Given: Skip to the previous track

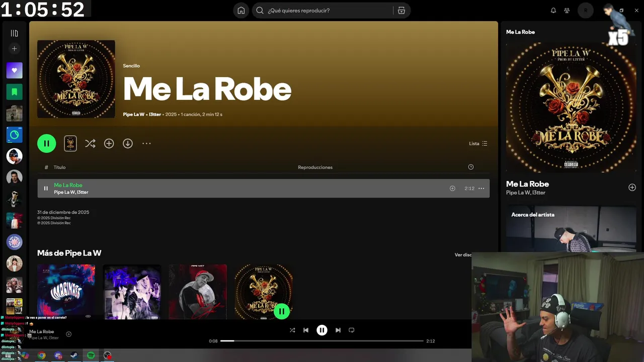Looking at the screenshot, I should [x=306, y=330].
